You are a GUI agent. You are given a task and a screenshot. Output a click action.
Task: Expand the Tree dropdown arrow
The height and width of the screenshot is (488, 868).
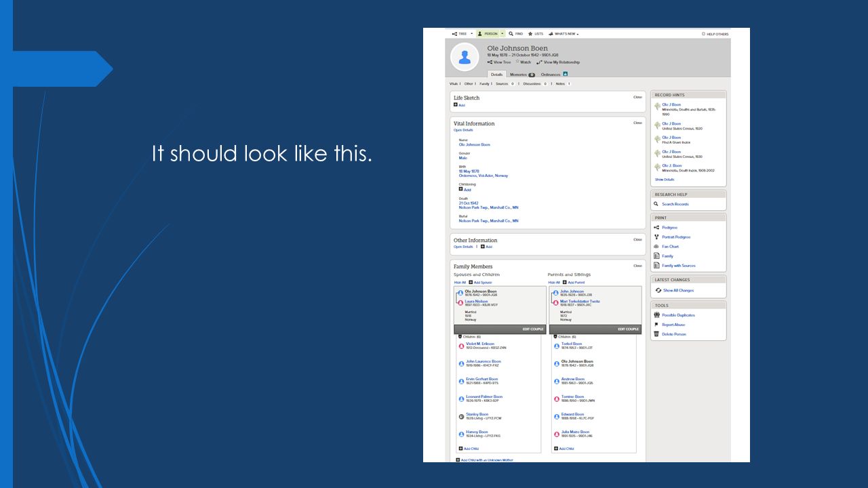click(x=471, y=33)
